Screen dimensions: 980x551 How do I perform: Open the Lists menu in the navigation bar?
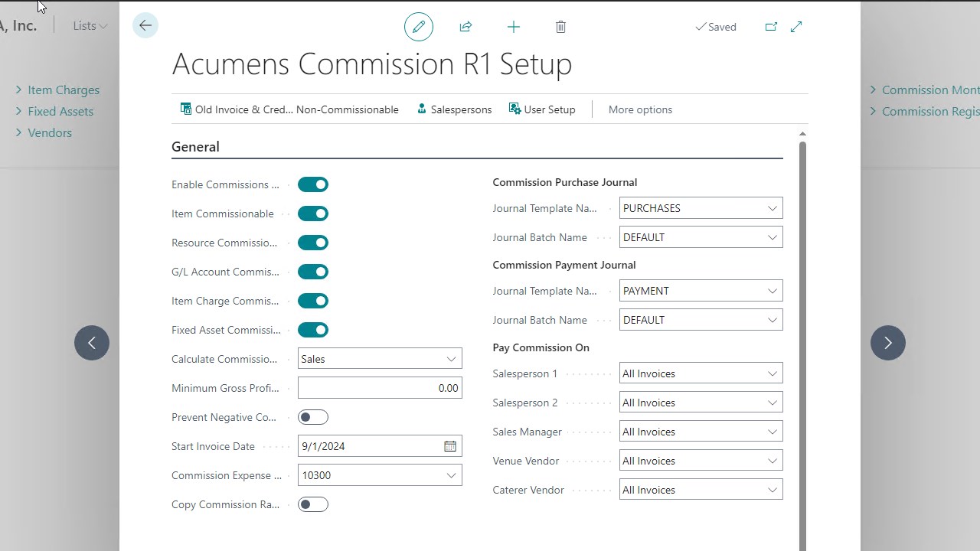click(x=89, y=25)
